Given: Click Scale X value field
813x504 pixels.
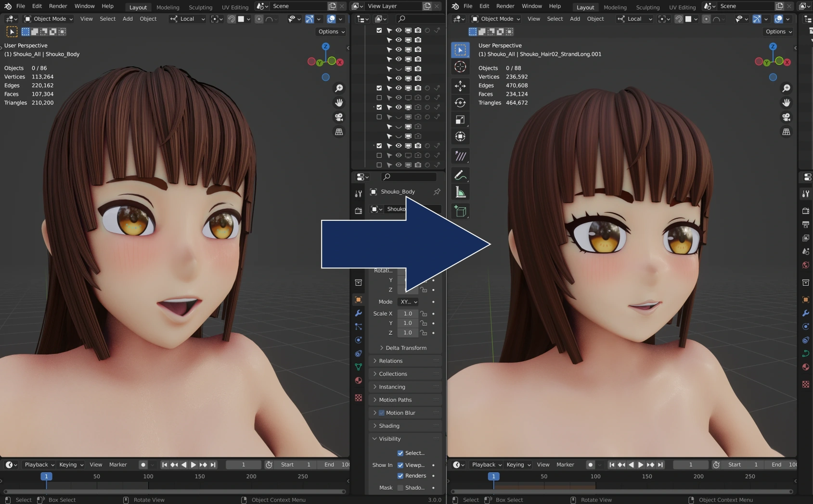Looking at the screenshot, I should point(408,314).
